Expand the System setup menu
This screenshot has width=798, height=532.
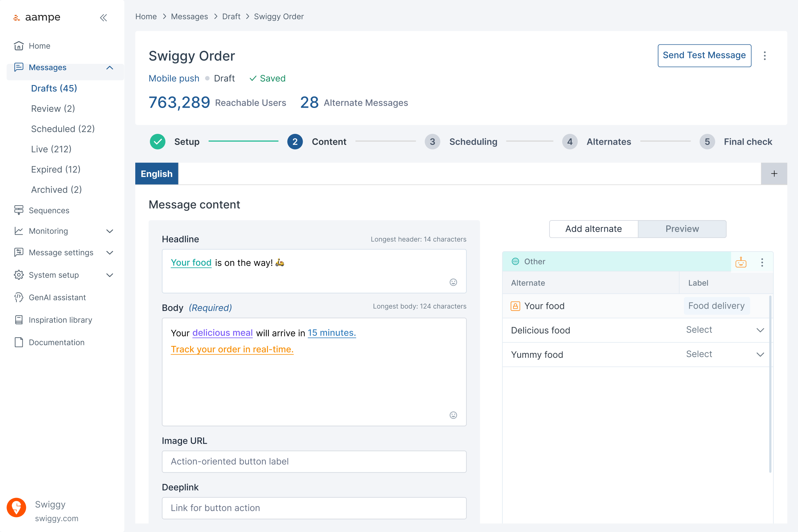(x=110, y=275)
